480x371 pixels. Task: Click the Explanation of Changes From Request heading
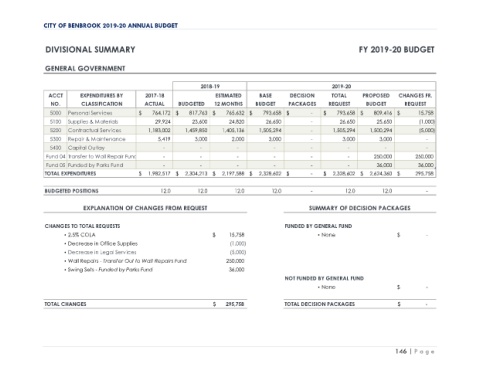[x=145, y=208]
